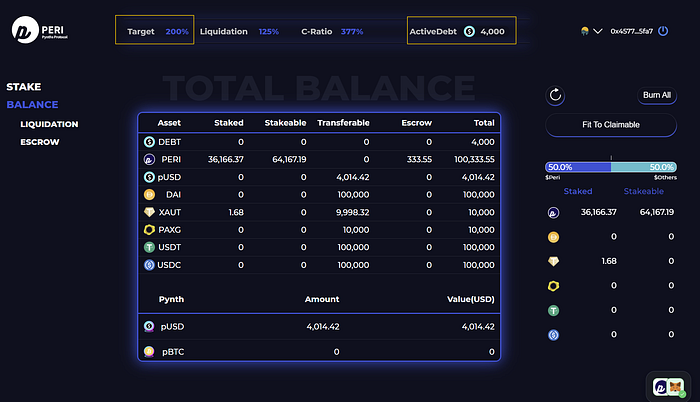Click the PERI logo in the header
This screenshot has height=402, width=700.
pos(39,30)
